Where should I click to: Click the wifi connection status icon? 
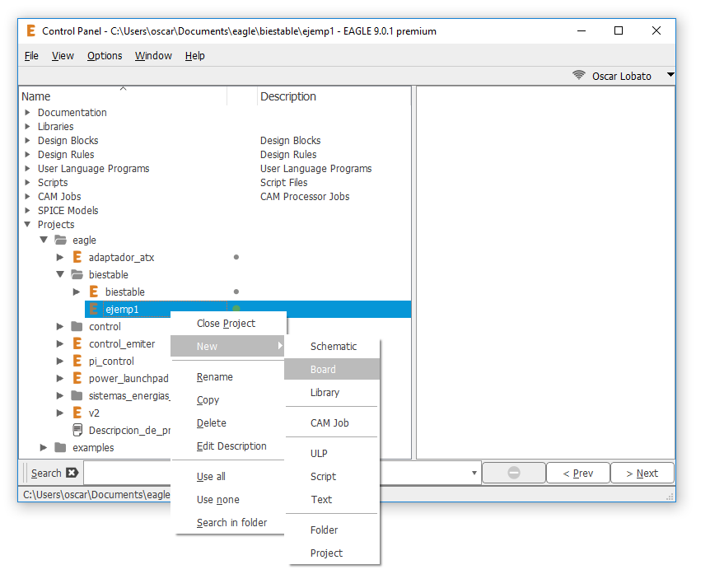pyautogui.click(x=579, y=76)
